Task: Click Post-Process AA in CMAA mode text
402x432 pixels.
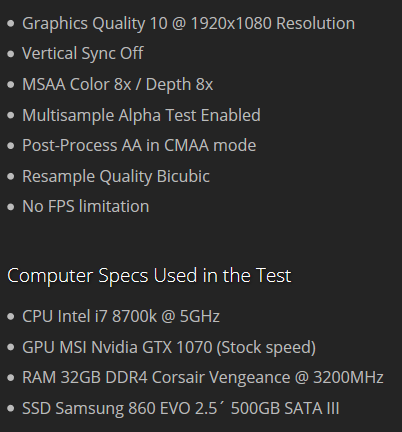Action: pyautogui.click(x=139, y=146)
